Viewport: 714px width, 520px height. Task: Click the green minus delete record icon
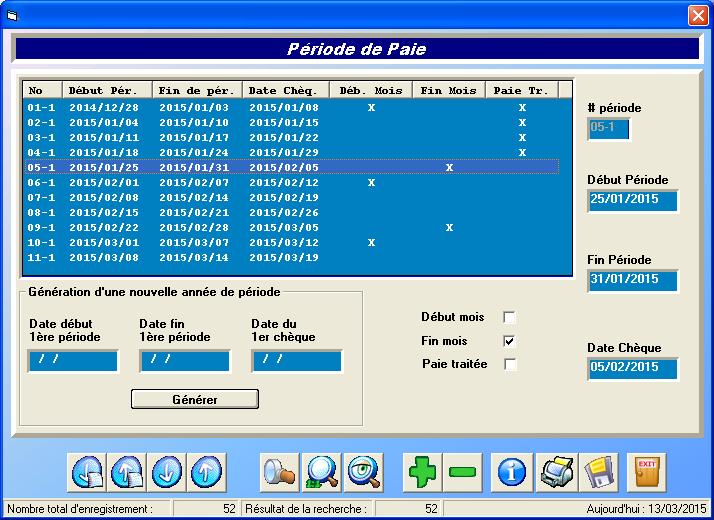(x=462, y=471)
